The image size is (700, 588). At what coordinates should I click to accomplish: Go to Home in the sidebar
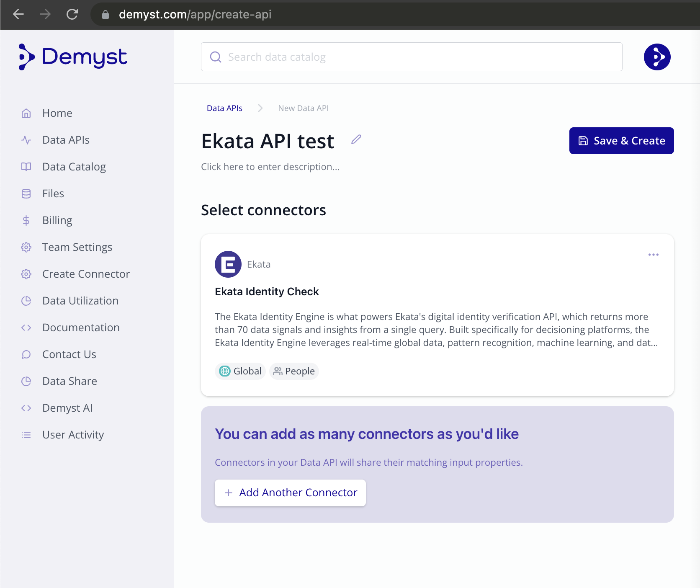click(x=57, y=113)
